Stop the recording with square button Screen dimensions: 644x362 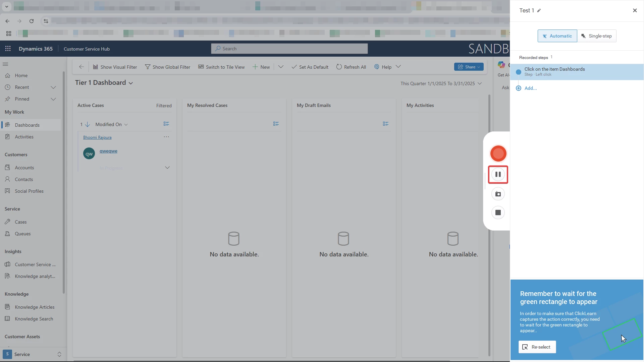pos(498,213)
